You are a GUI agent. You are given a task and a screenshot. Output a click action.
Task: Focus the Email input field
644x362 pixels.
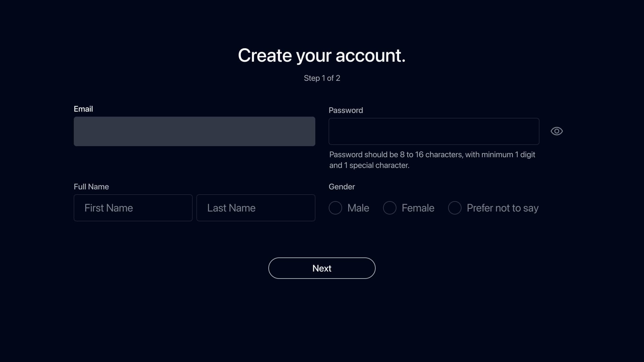click(x=194, y=131)
